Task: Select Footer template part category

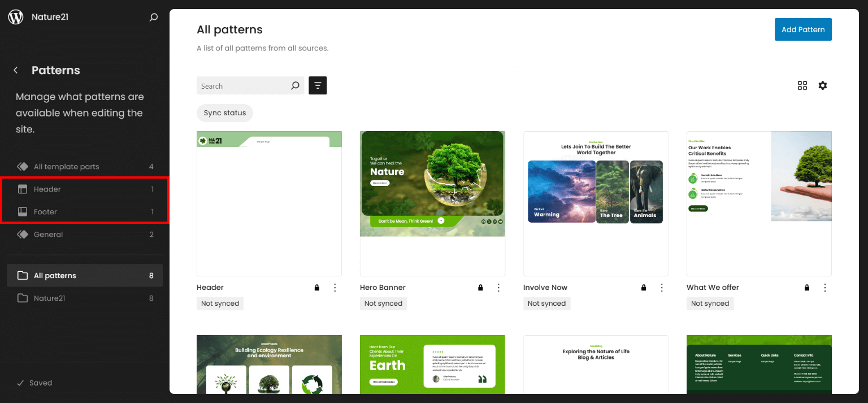Action: 45,212
